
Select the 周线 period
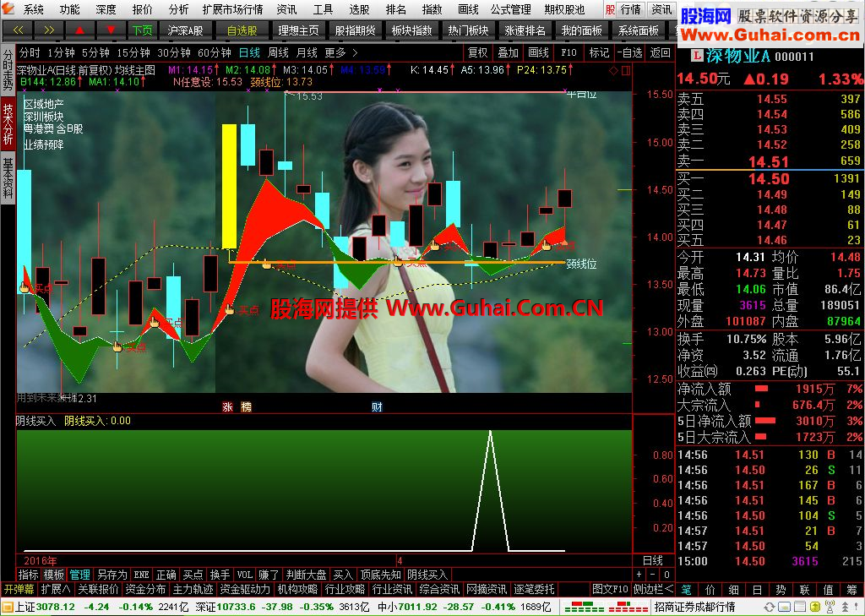click(278, 52)
